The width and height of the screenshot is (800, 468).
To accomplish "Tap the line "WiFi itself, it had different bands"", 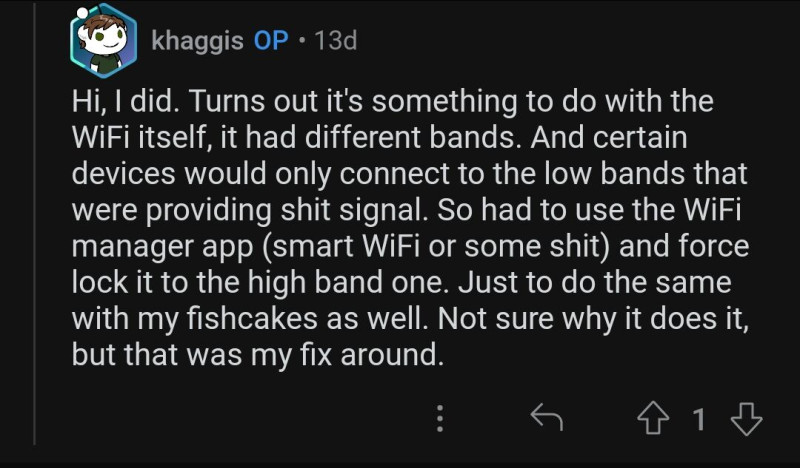I will pyautogui.click(x=379, y=138).
